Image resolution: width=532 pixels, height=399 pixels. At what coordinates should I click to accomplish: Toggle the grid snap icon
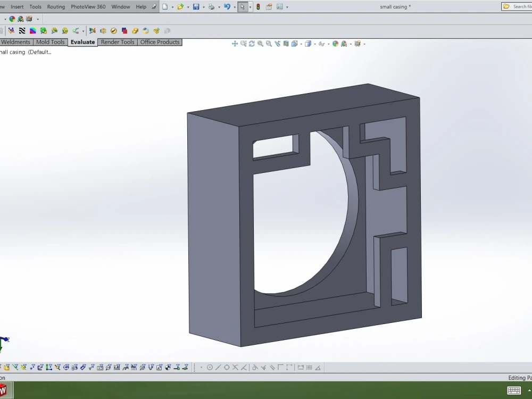coord(309,368)
